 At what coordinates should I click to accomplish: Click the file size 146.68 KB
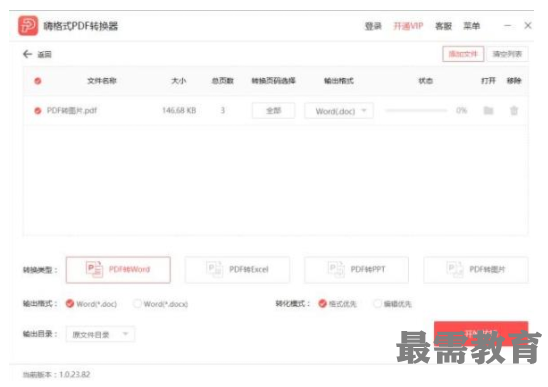point(179,111)
